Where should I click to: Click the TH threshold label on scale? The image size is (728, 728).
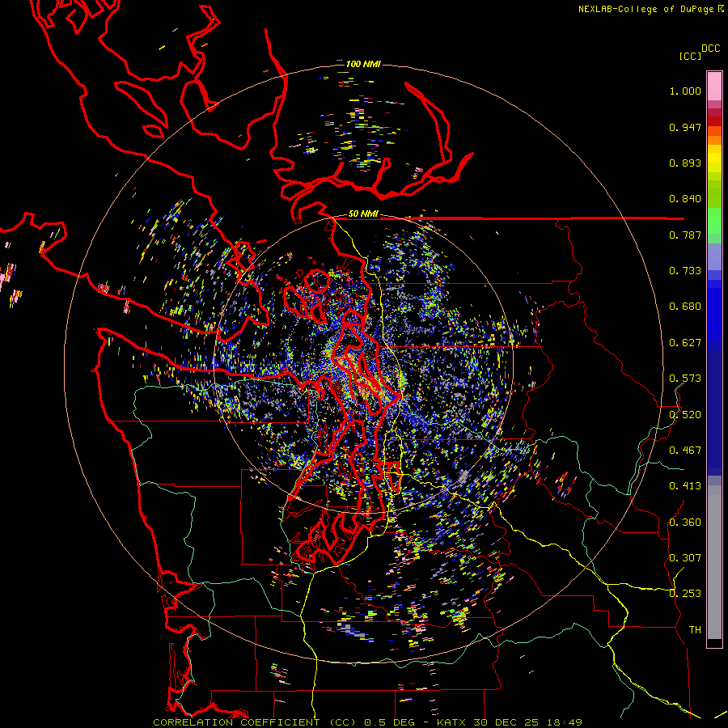[x=695, y=630]
